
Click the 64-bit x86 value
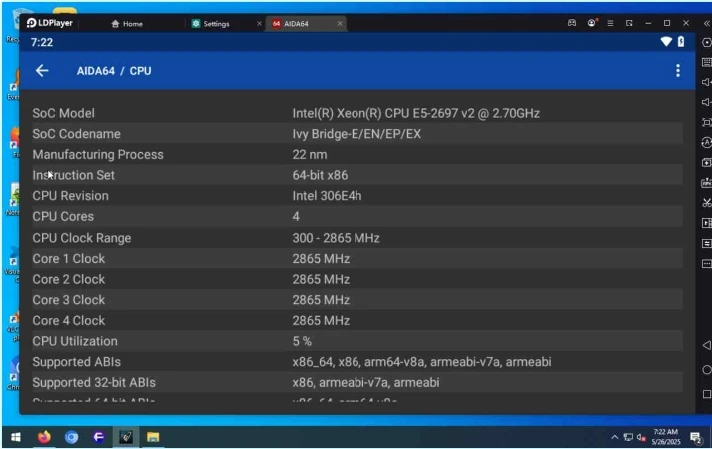tap(320, 175)
